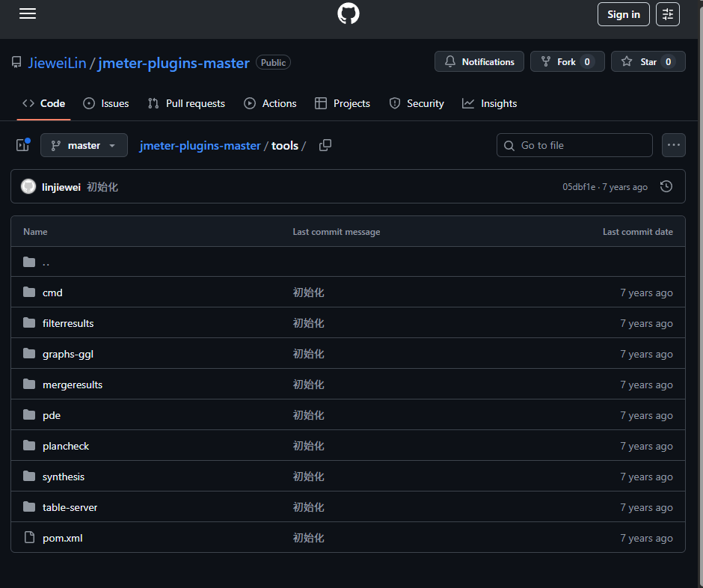The height and width of the screenshot is (588, 703).
Task: Open the pom.xml file
Action: pos(63,538)
